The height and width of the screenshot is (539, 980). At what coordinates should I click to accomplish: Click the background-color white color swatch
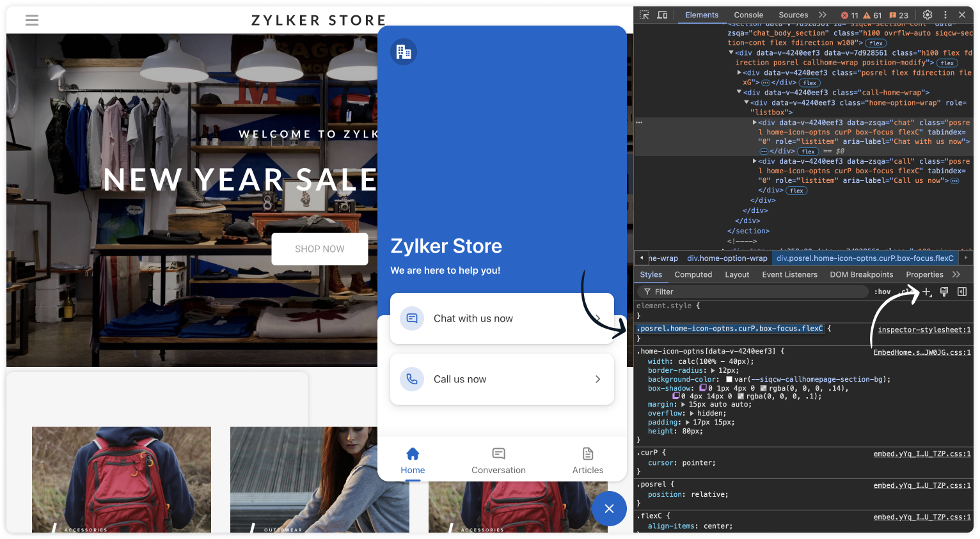point(729,379)
